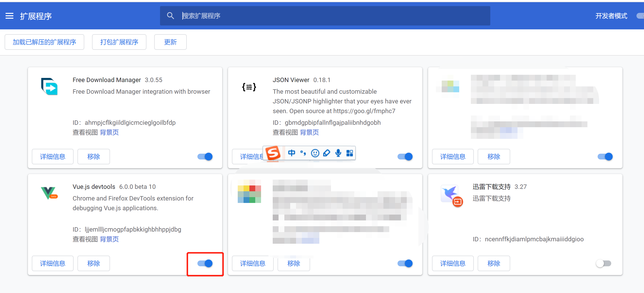644x293 pixels.
Task: Switch Sogou input Chinese mode icon
Action: 291,153
